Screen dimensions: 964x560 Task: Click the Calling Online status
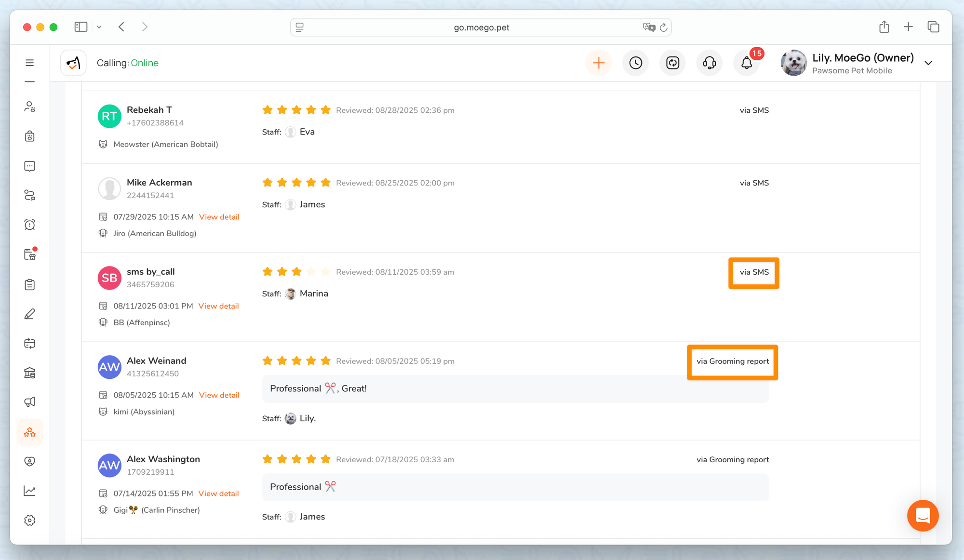(127, 63)
